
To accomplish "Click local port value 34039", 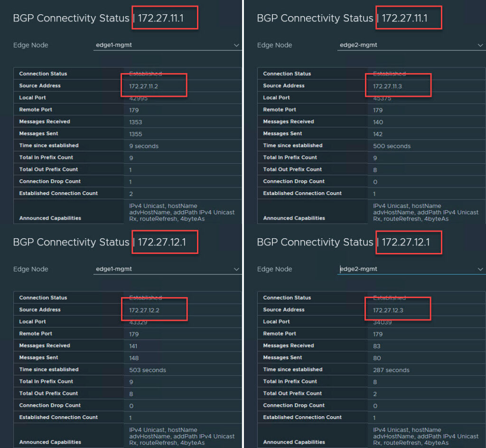I will [x=383, y=322].
